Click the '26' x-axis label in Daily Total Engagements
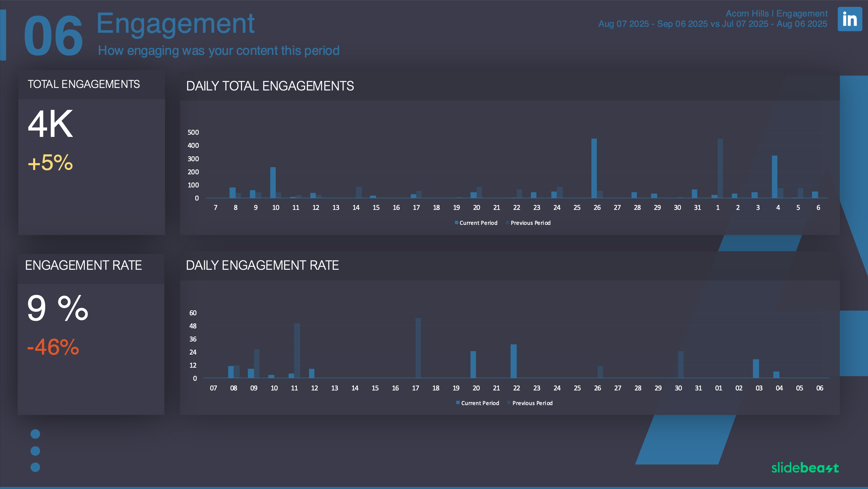The width and height of the screenshot is (868, 489). click(x=597, y=208)
